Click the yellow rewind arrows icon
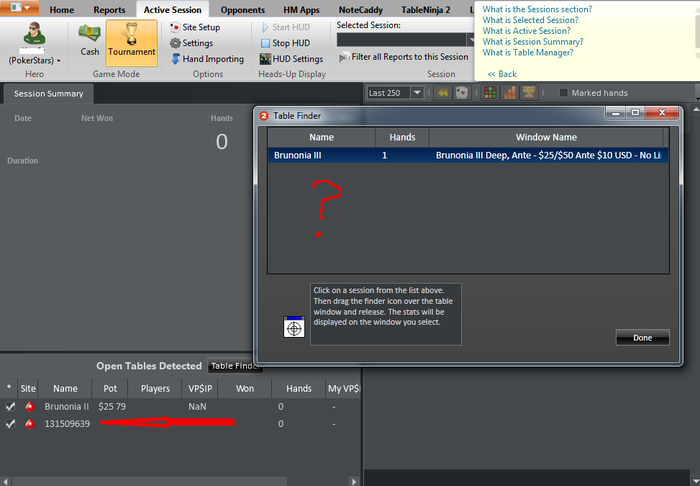 tap(442, 93)
